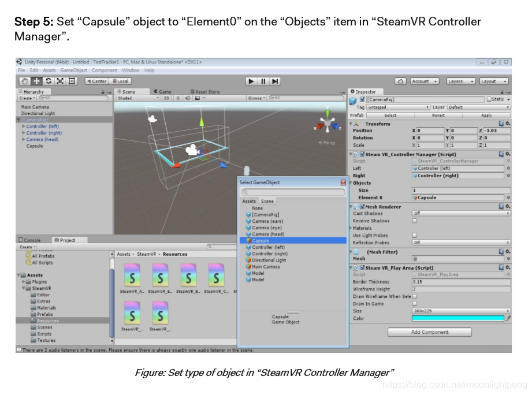Click the color eyedropper icon

pos(508,318)
